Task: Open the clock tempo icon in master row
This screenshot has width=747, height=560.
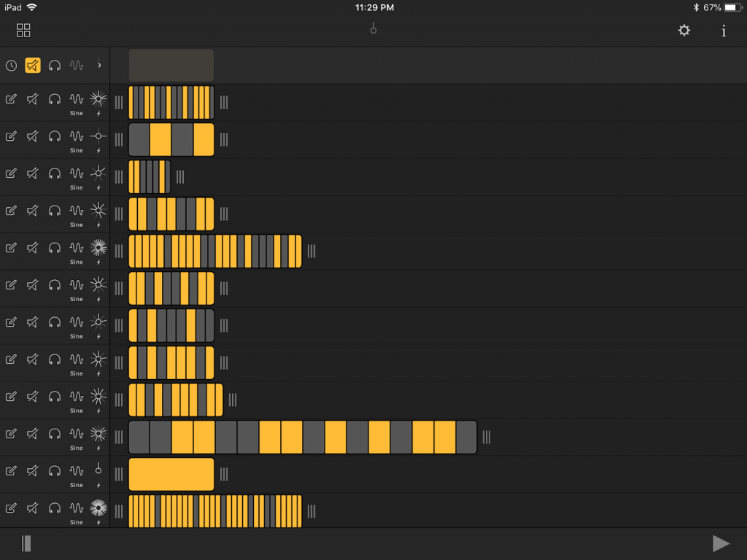Action: 12,65
